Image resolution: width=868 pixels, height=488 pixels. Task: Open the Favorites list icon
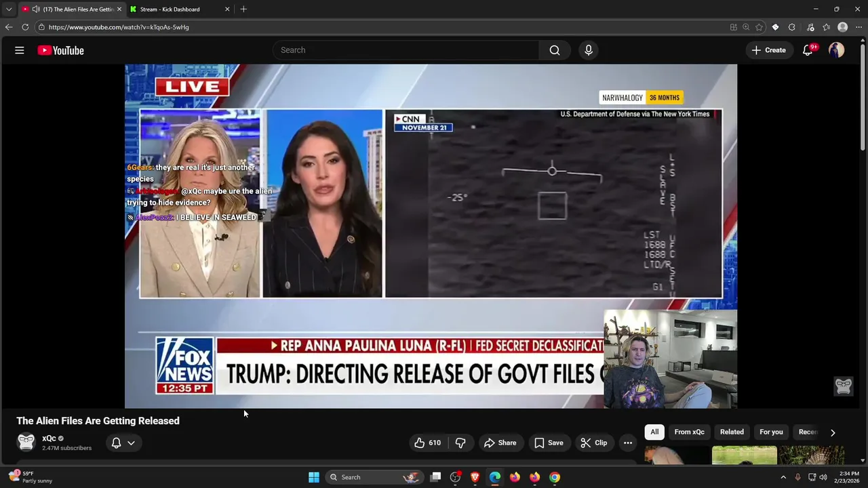[x=826, y=27]
